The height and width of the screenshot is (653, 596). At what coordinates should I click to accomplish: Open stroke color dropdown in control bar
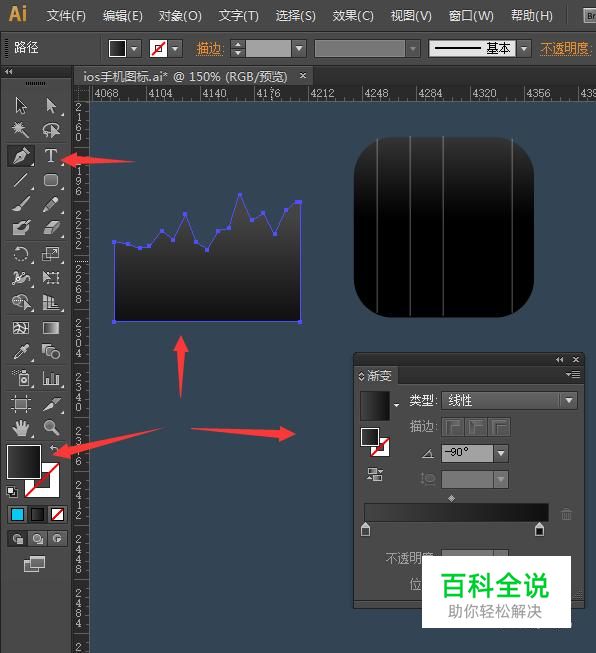click(175, 49)
